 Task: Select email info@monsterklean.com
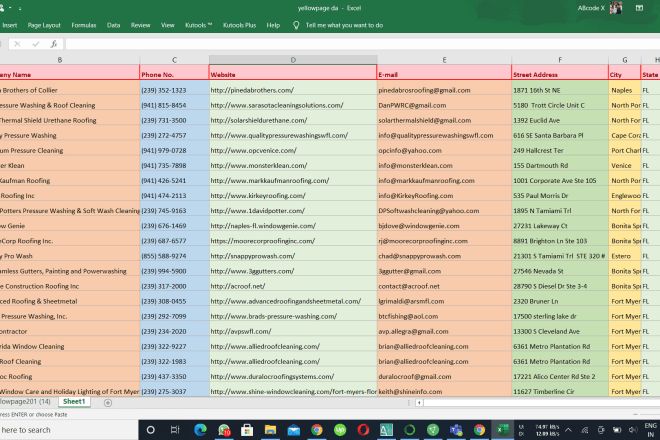444,165
